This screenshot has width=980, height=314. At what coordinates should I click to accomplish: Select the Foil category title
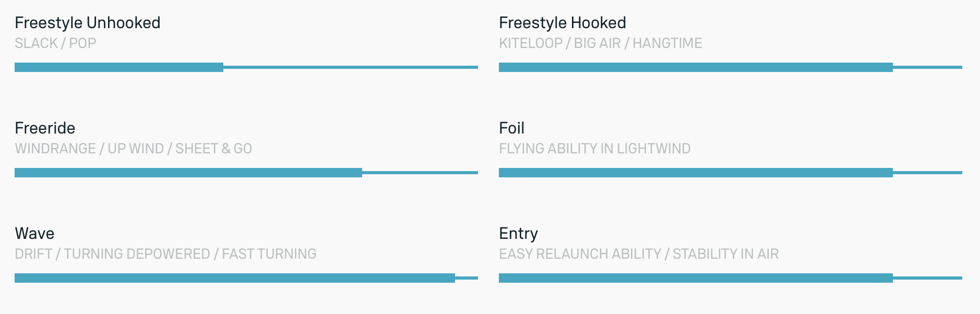(x=511, y=128)
